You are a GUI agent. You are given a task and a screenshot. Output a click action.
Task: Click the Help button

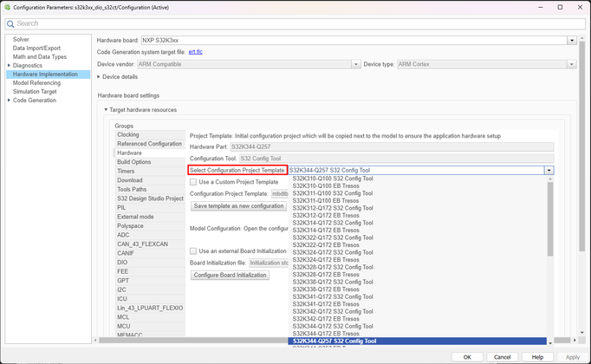(x=537, y=357)
